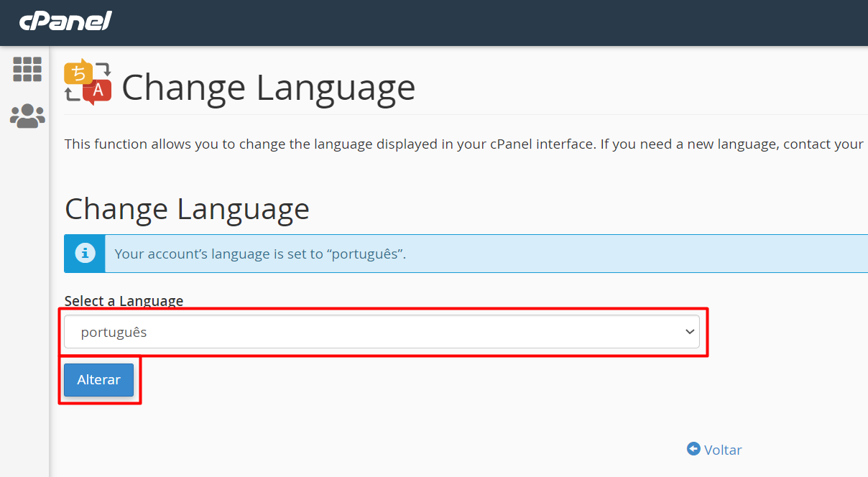The image size is (868, 477).
Task: Click the cPanel logo in header
Action: click(65, 21)
